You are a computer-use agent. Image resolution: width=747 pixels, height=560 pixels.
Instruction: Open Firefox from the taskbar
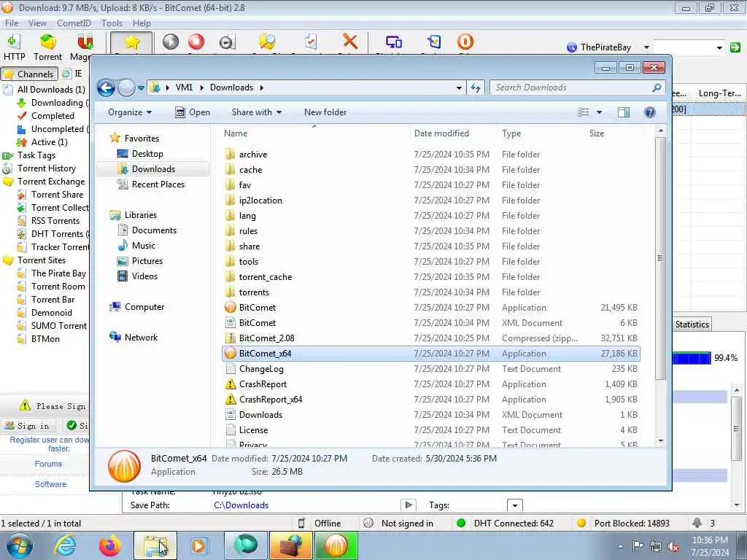(109, 545)
